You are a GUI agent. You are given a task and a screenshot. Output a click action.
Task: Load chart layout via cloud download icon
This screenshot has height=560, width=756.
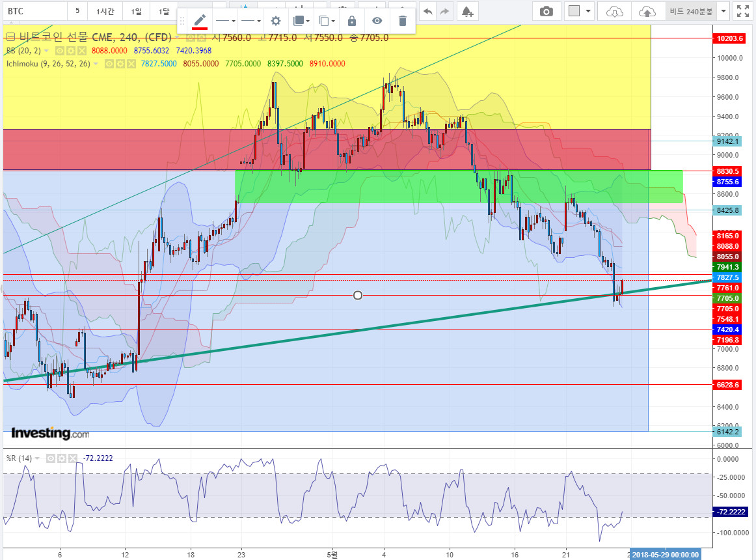coord(614,11)
